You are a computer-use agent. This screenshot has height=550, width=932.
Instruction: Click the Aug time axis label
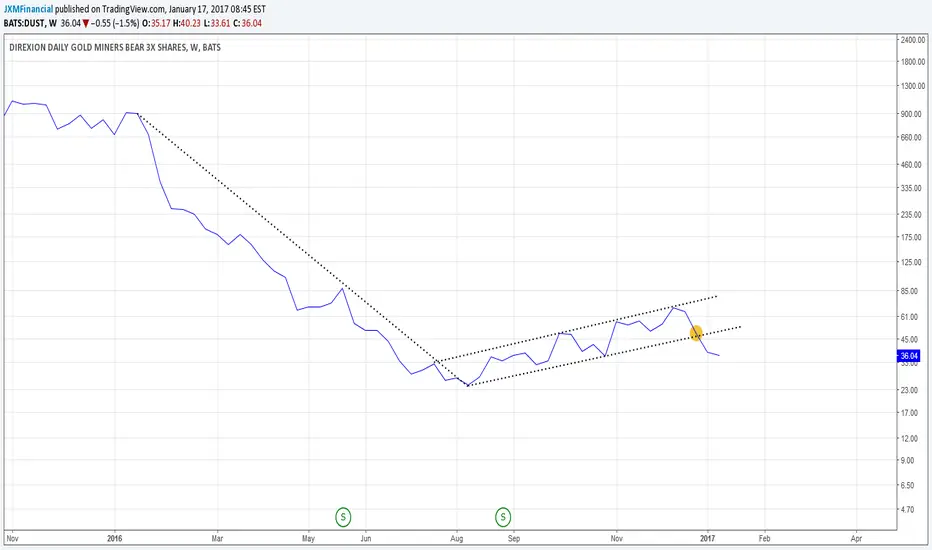[x=456, y=539]
